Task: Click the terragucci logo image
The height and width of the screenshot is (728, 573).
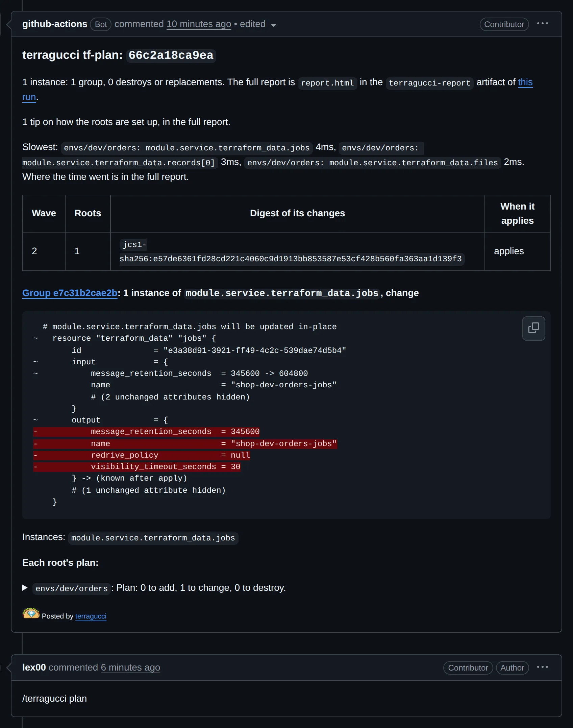Action: coord(31,613)
